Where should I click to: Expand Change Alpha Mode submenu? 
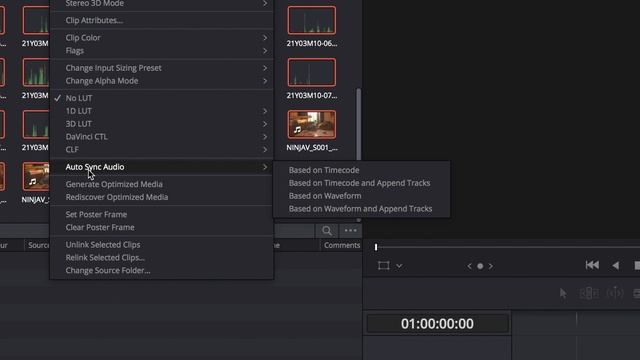pyautogui.click(x=162, y=81)
